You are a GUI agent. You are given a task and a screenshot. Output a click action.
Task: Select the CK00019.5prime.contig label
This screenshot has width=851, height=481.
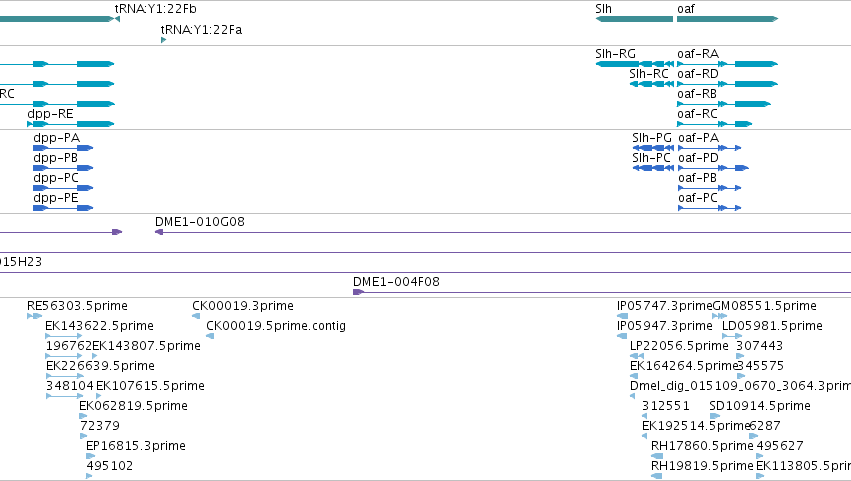coord(276,326)
